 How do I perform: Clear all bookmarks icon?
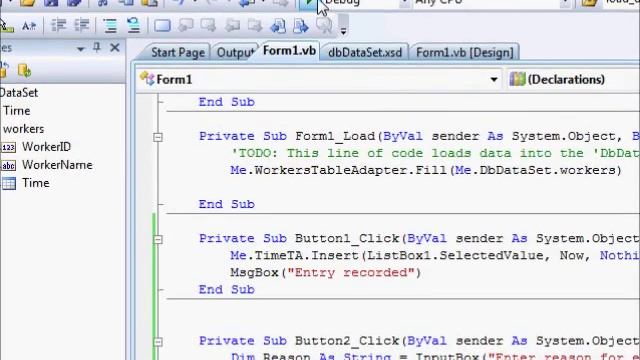click(x=324, y=26)
